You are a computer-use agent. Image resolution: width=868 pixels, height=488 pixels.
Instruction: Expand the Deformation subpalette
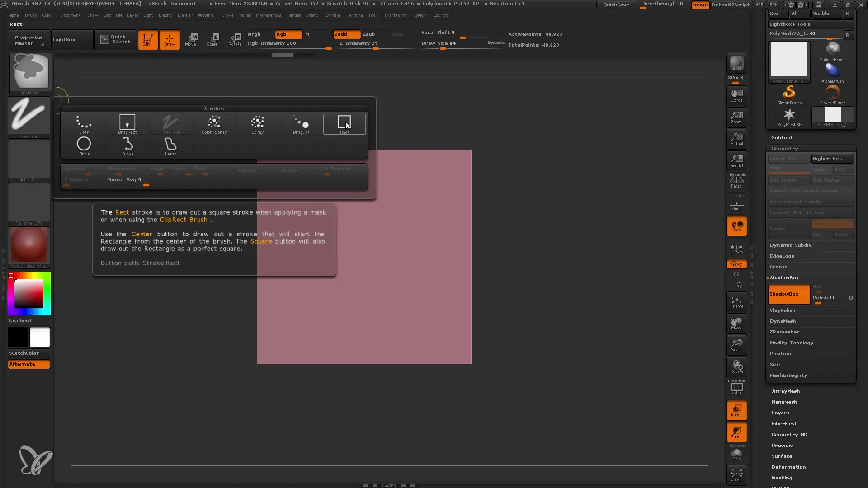(788, 467)
